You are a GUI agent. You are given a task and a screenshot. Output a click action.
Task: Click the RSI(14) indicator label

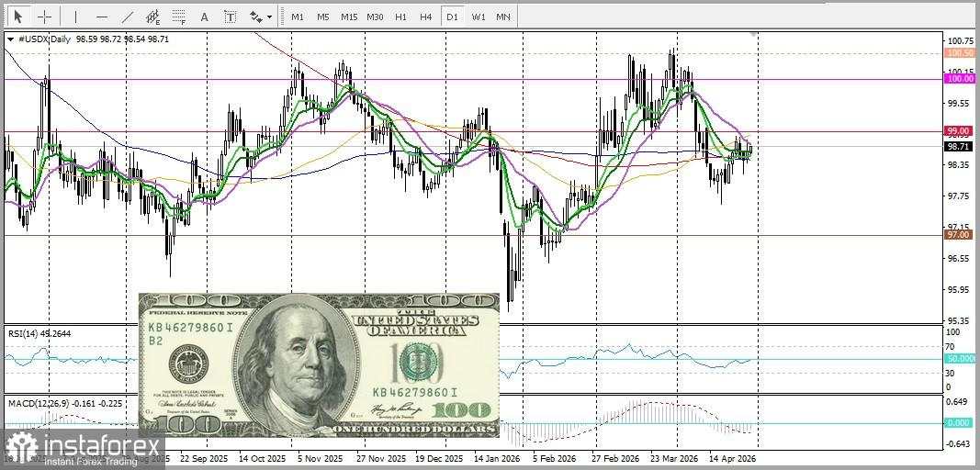click(39, 334)
